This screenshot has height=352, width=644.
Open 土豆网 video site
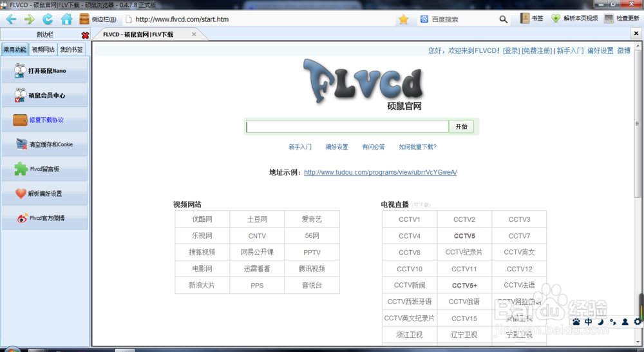pos(257,219)
